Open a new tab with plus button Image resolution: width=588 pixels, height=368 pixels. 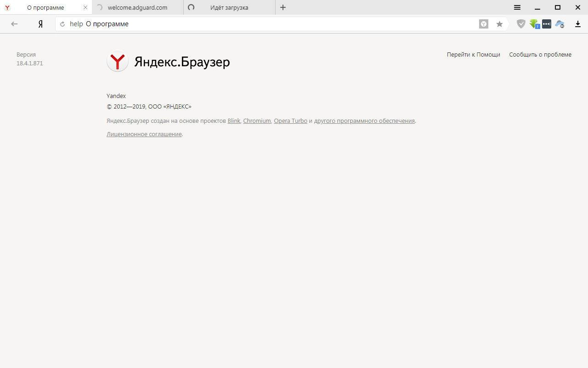pyautogui.click(x=283, y=7)
